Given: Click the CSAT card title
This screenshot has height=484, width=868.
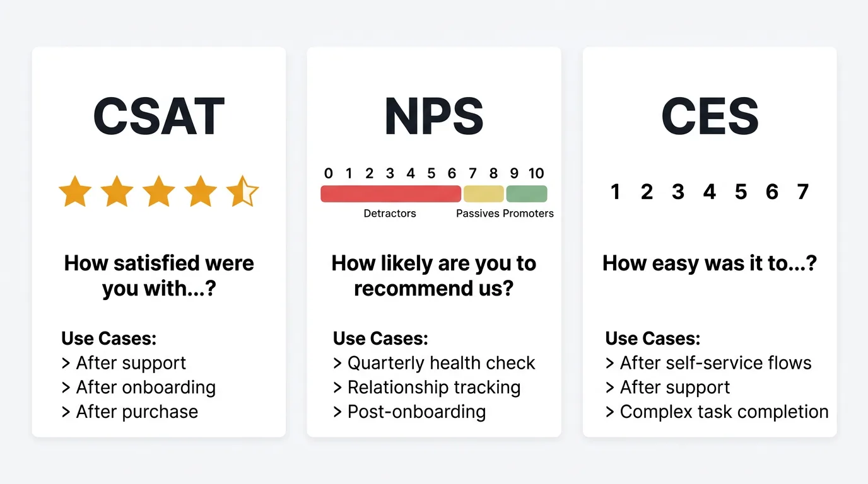Looking at the screenshot, I should (159, 117).
